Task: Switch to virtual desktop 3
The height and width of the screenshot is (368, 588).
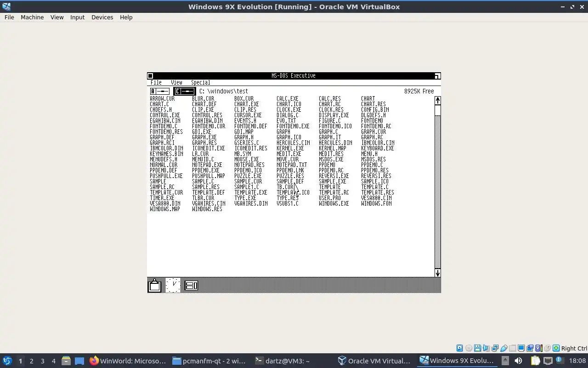Action: click(42, 361)
